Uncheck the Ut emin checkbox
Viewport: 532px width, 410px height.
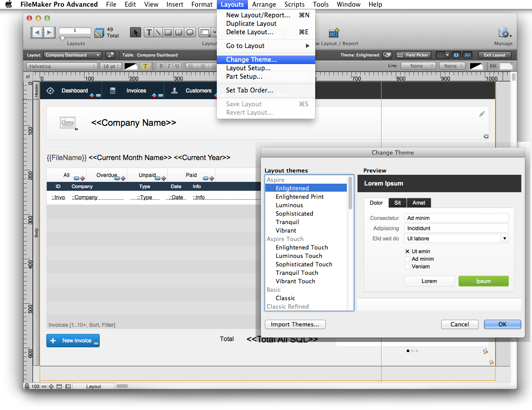408,251
